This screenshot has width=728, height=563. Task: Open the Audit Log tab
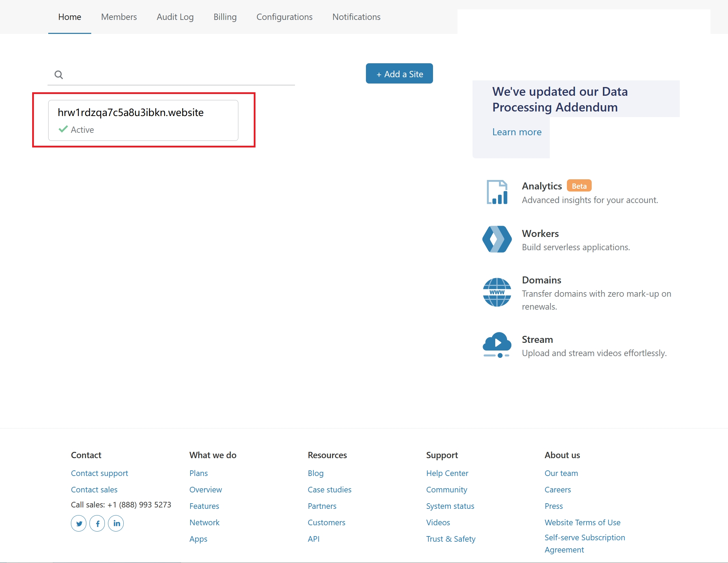coord(175,17)
